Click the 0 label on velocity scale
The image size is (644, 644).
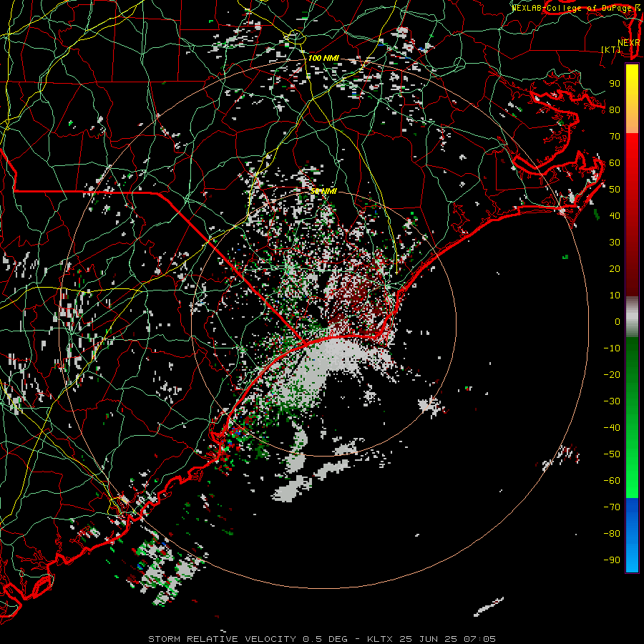point(618,321)
